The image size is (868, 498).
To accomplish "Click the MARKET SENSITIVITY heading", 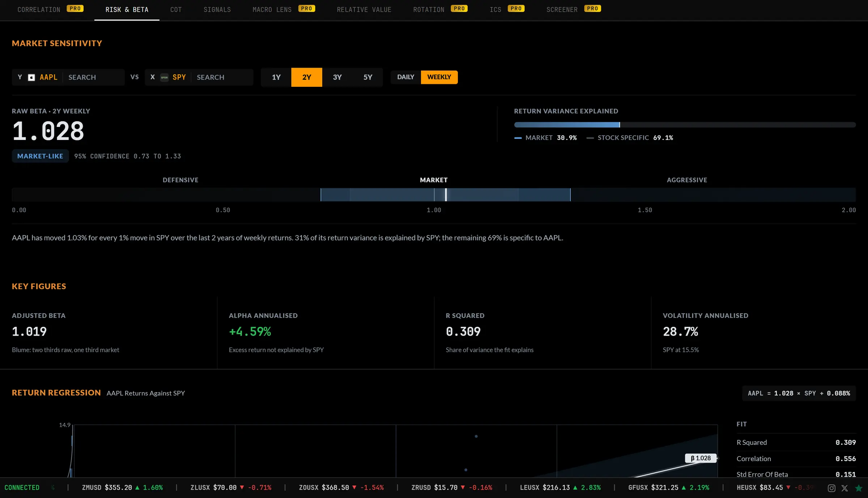I will point(57,43).
